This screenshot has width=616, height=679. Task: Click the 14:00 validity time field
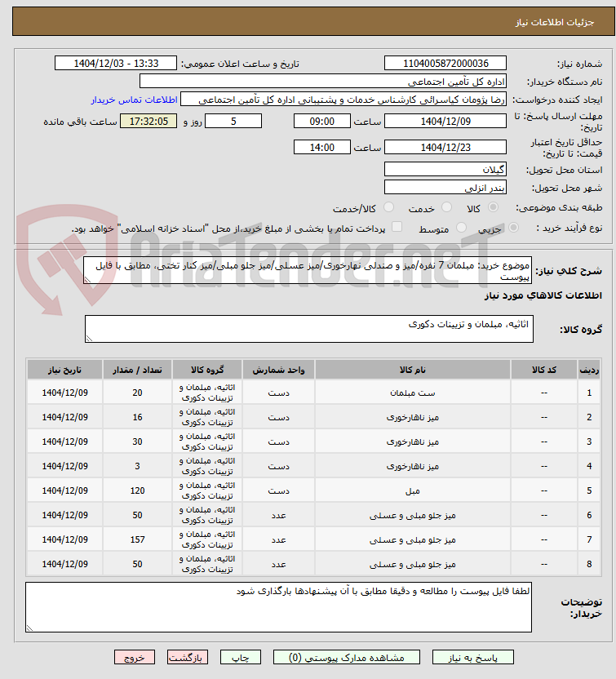pyautogui.click(x=321, y=147)
